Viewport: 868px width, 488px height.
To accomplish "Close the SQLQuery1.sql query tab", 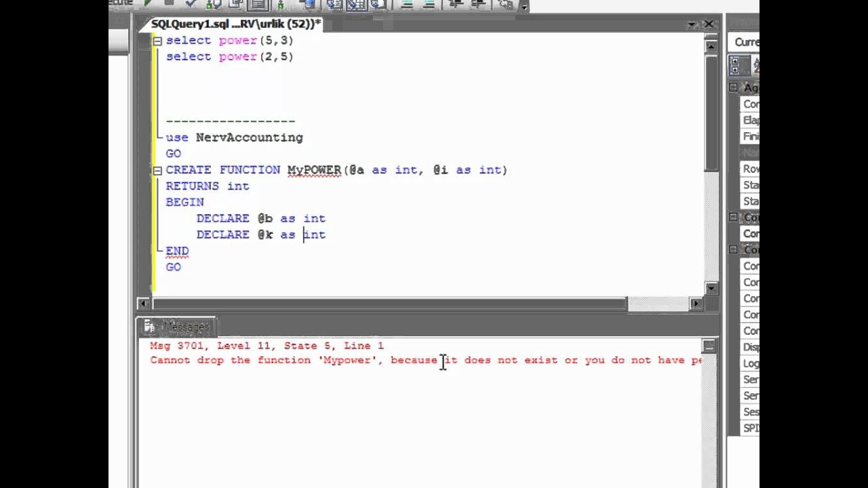I will coord(709,24).
